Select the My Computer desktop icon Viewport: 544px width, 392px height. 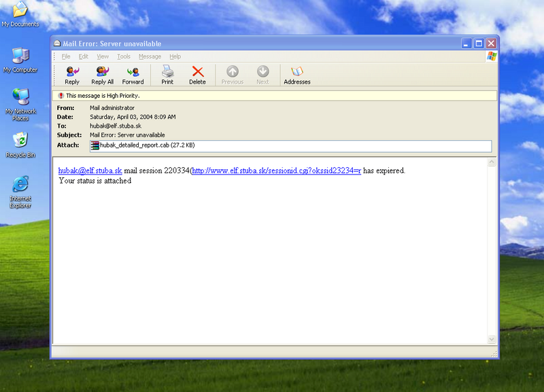pyautogui.click(x=20, y=56)
